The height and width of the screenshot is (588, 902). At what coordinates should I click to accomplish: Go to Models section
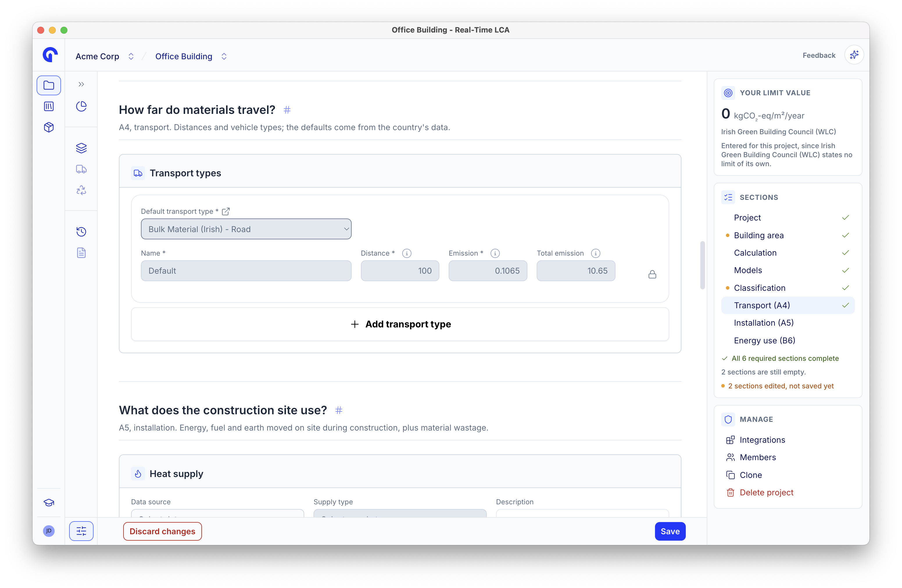[x=788, y=270]
